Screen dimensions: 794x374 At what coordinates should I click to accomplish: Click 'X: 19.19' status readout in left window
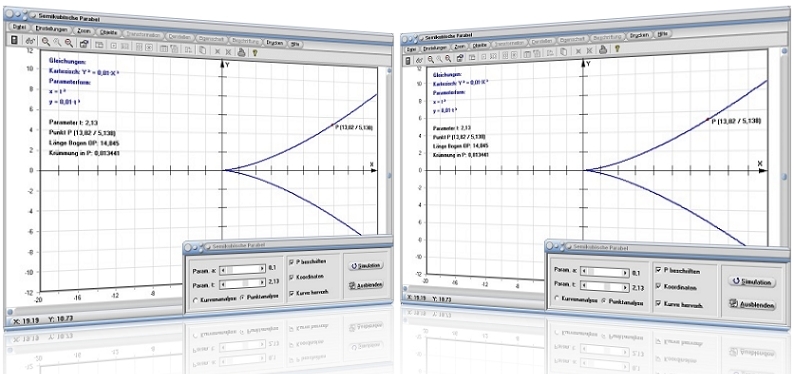26,320
